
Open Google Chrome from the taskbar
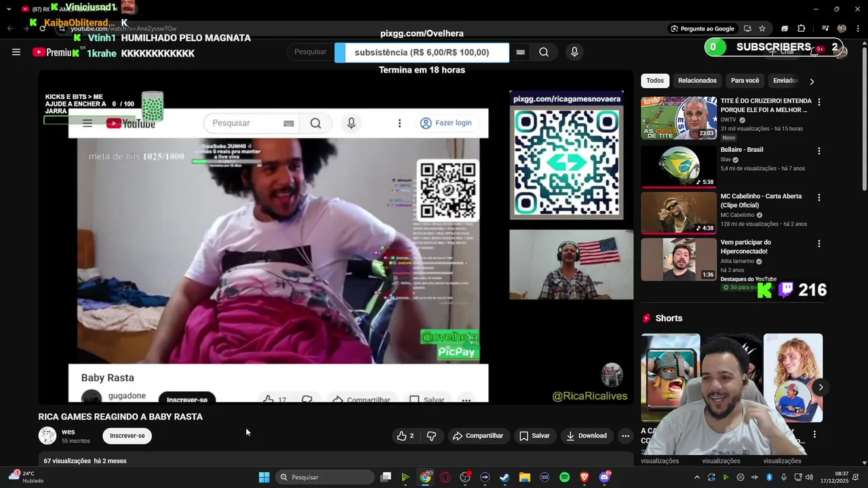pos(425,477)
